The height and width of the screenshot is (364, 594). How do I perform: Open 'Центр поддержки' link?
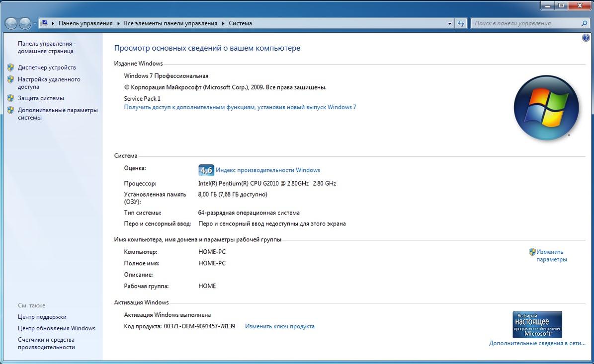(x=42, y=317)
